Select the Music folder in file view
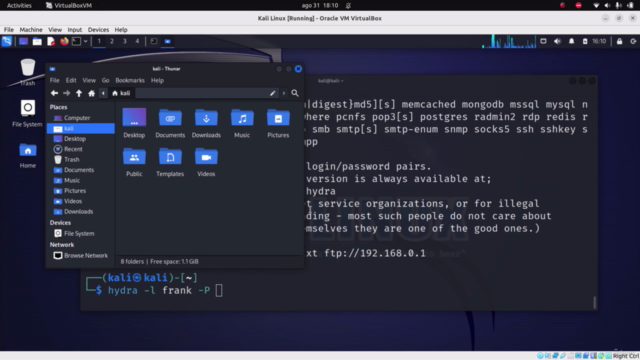The height and width of the screenshot is (360, 640). pos(242,123)
